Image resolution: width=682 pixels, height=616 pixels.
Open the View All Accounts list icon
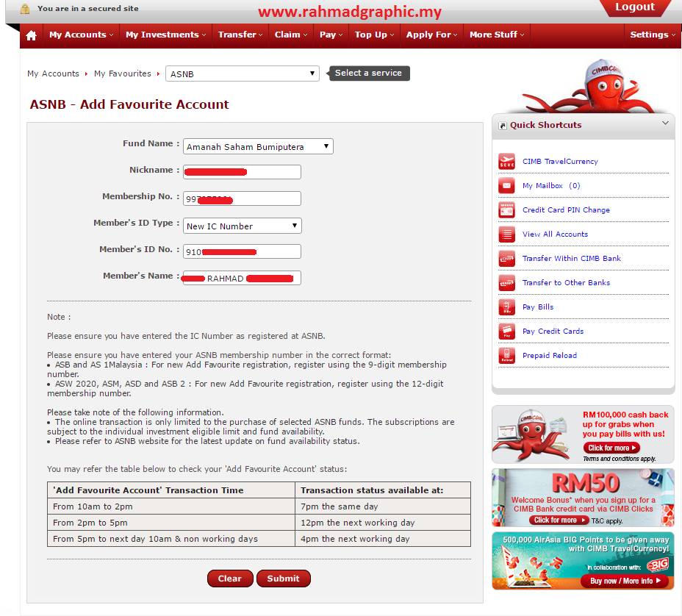click(506, 234)
